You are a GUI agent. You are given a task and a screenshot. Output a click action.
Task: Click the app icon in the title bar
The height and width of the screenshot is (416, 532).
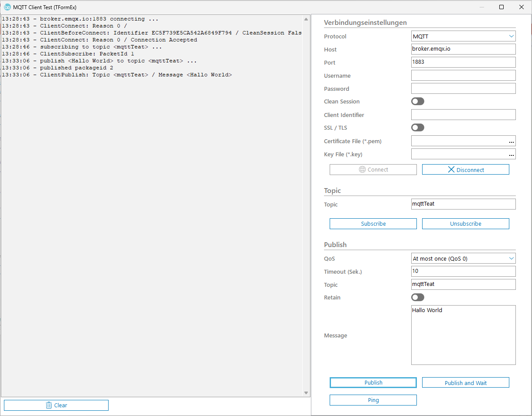point(7,7)
